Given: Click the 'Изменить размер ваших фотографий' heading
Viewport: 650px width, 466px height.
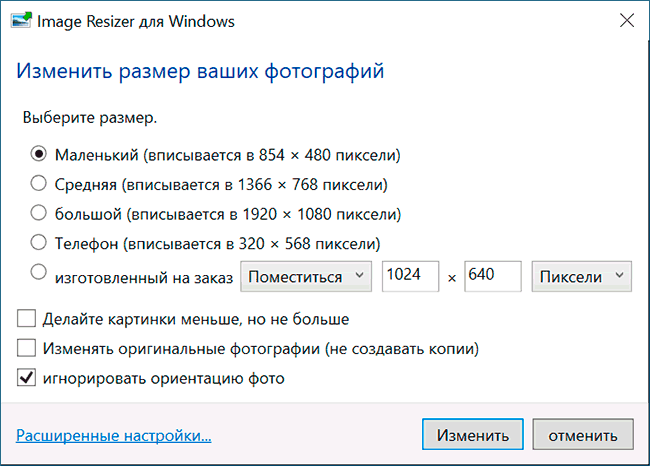Looking at the screenshot, I should pyautogui.click(x=200, y=72).
